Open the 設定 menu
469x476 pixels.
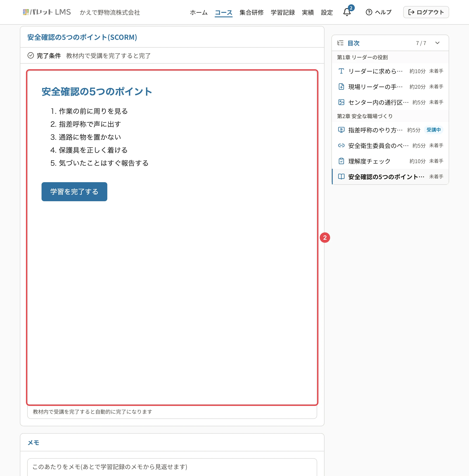click(x=327, y=12)
